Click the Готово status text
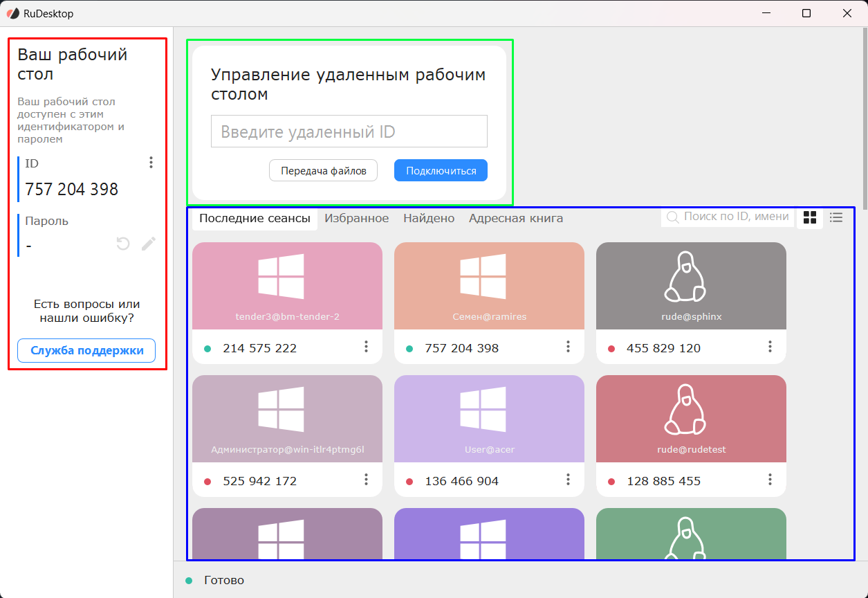This screenshot has height=598, width=868. click(x=224, y=580)
